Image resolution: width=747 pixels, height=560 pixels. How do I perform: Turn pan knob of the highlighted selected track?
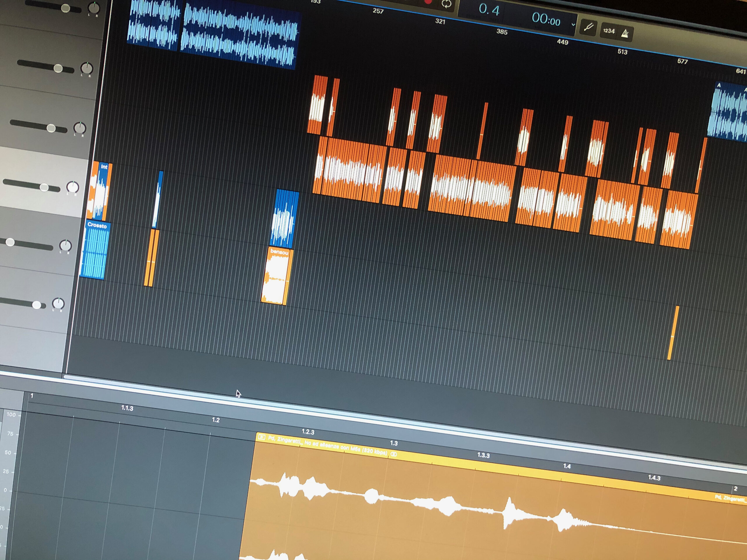pyautogui.click(x=72, y=187)
